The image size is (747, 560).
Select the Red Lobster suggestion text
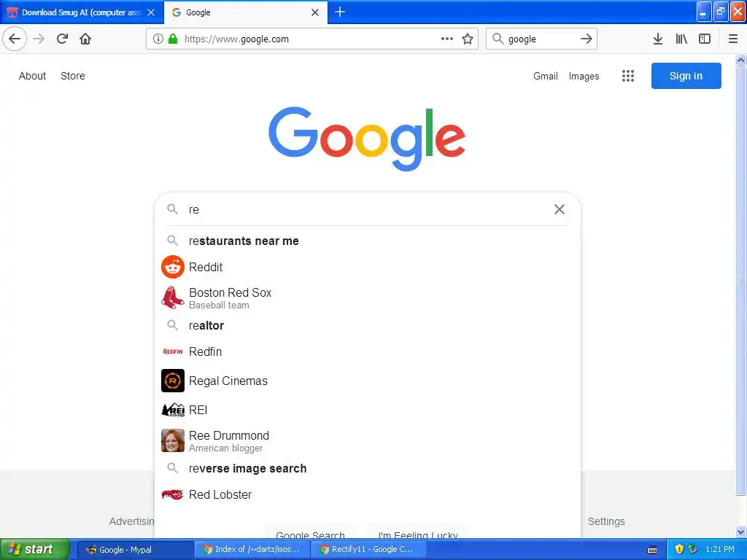220,495
